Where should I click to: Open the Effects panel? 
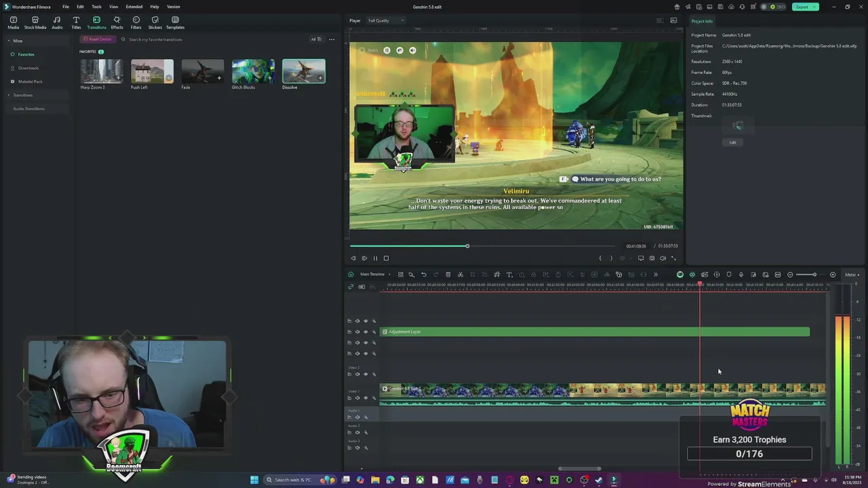pos(117,22)
